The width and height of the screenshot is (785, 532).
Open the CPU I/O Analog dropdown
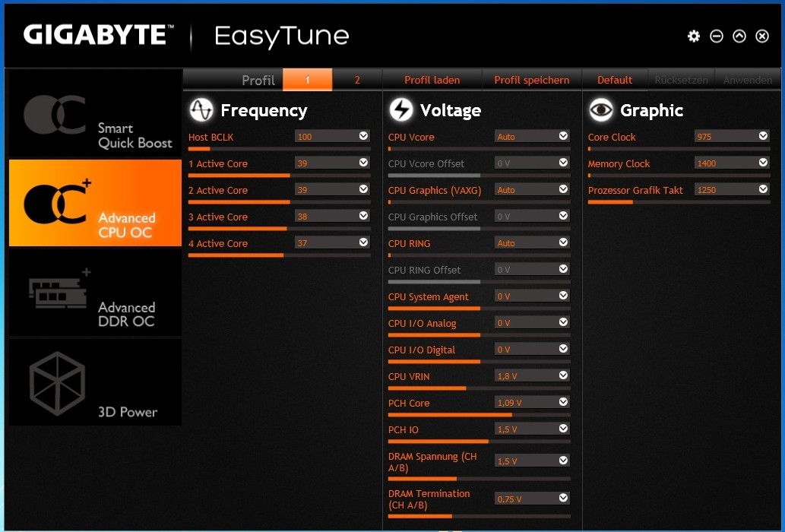click(563, 321)
